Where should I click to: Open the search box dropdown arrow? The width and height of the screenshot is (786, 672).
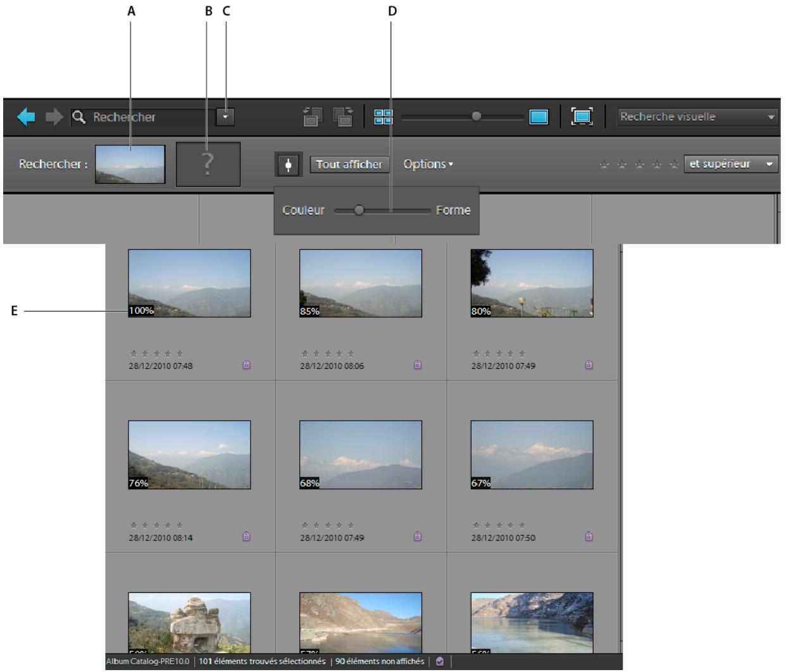tap(225, 117)
